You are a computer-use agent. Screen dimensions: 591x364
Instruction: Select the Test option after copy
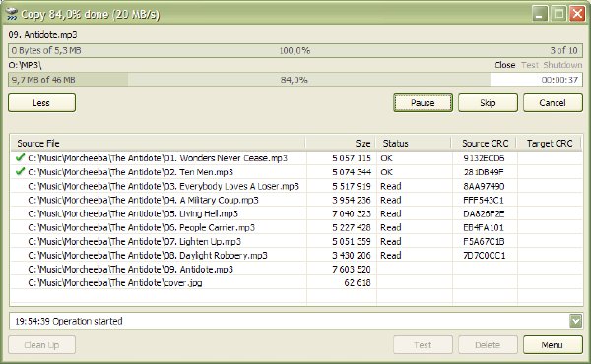(530, 65)
